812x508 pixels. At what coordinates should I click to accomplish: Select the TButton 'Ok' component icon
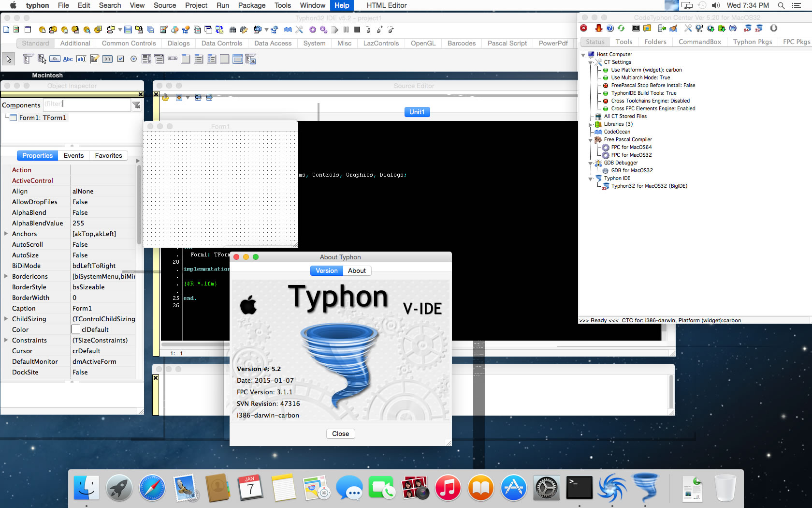coord(55,59)
